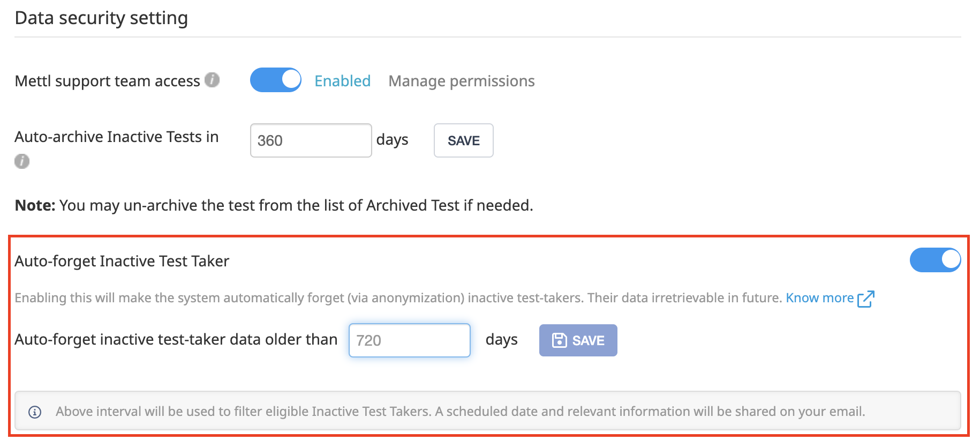Click the Above interval notice text
980x447 pixels.
pos(461,412)
